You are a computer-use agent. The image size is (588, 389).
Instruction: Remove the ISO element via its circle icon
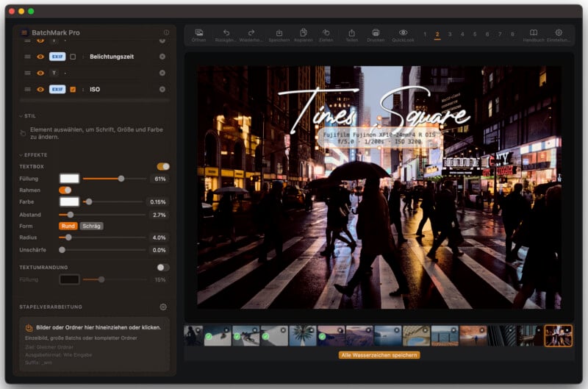tap(162, 89)
